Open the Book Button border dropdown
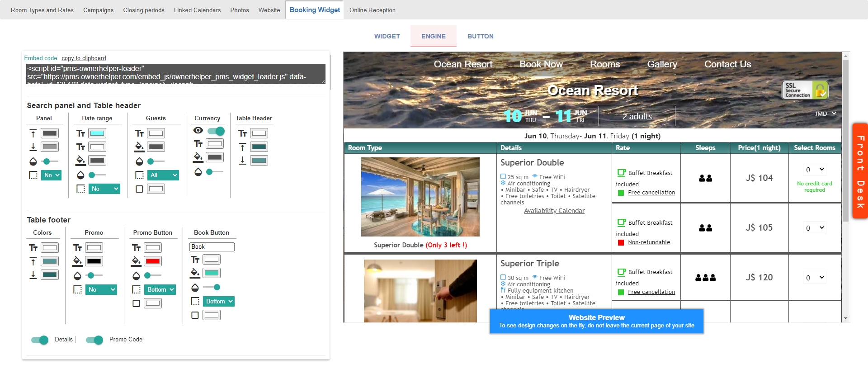 [219, 301]
